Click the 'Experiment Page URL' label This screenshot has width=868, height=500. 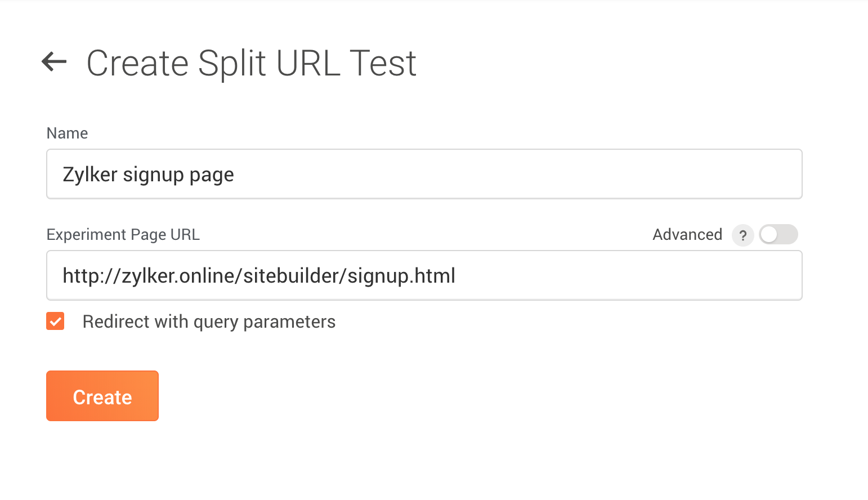click(x=123, y=234)
